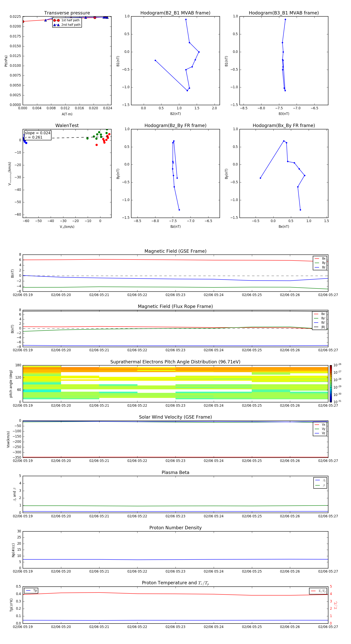Viewport: 351px width, 644px height.
Task: Click the 'Magnetic Field (Flux Rope Frame)' title
Action: point(175,307)
